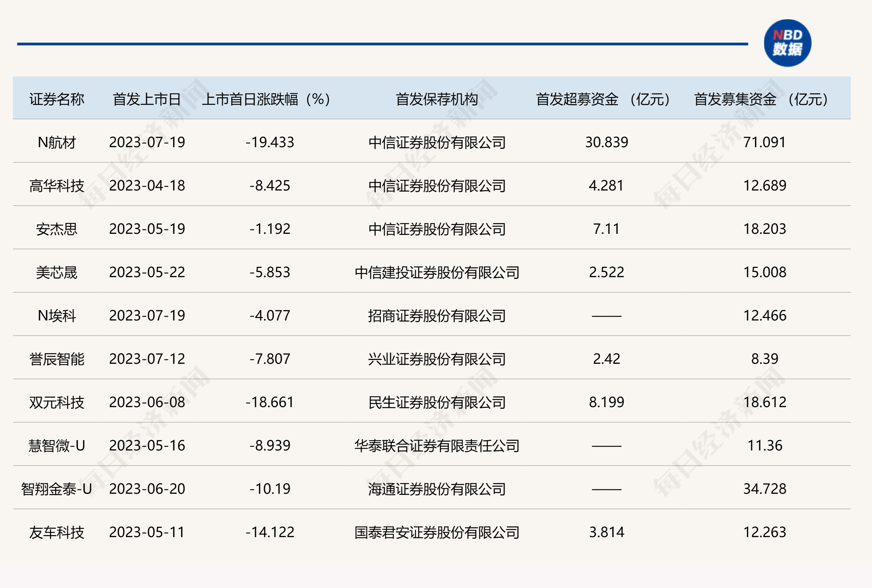Click the 首发保荐机构 column header
Image resolution: width=872 pixels, height=588 pixels.
click(437, 99)
